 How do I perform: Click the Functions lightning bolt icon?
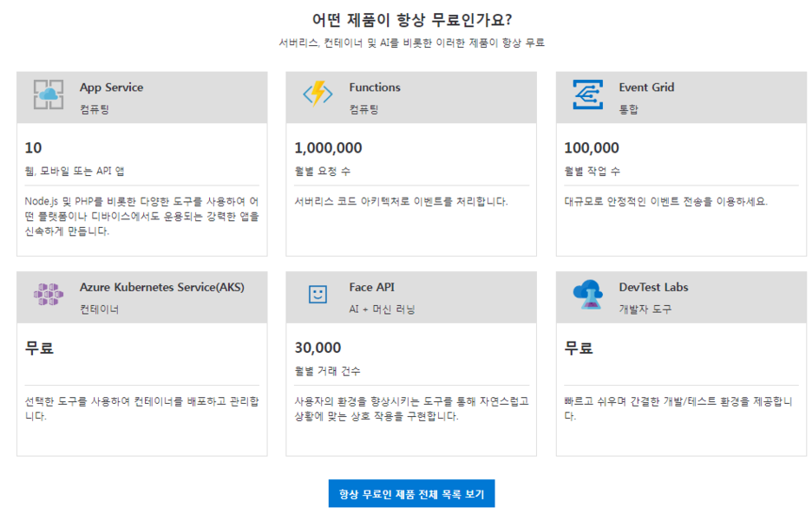[318, 94]
